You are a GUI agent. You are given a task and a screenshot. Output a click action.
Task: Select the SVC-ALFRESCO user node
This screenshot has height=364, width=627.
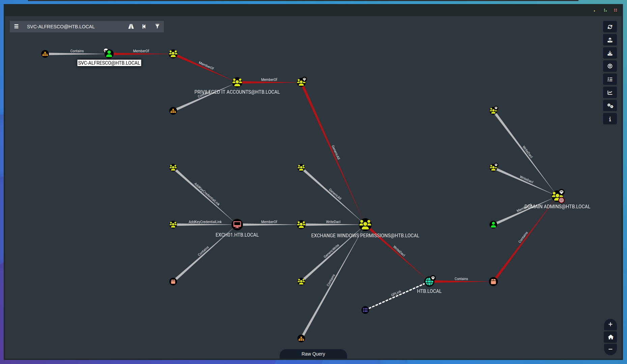pos(109,54)
